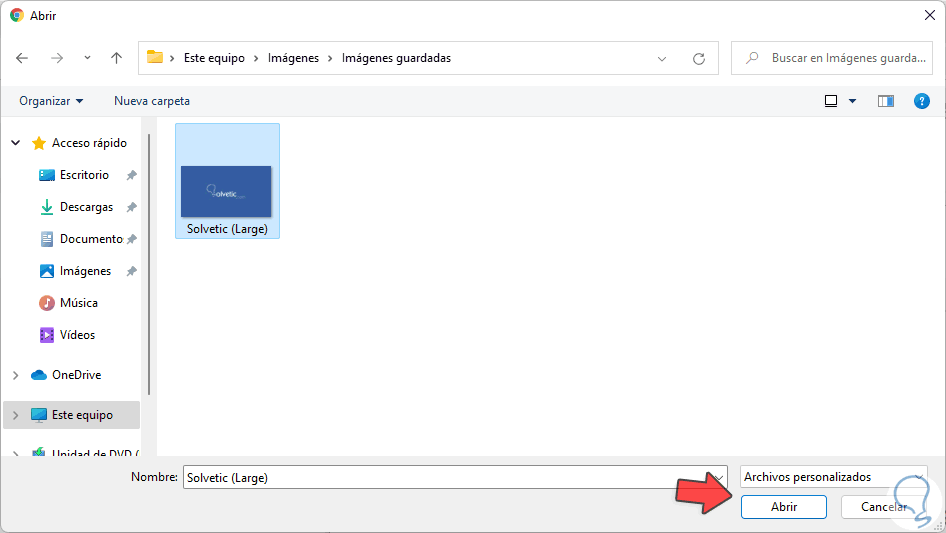Click the 'Solvetic (Large)' file name label
Viewport: 946px width, 533px height.
tap(227, 229)
